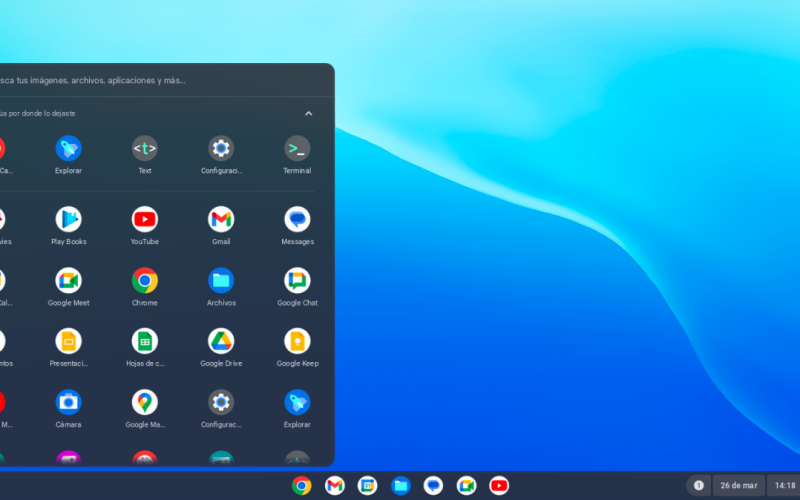
Task: Open quick settings via the 14:18 clock
Action: (x=785, y=486)
